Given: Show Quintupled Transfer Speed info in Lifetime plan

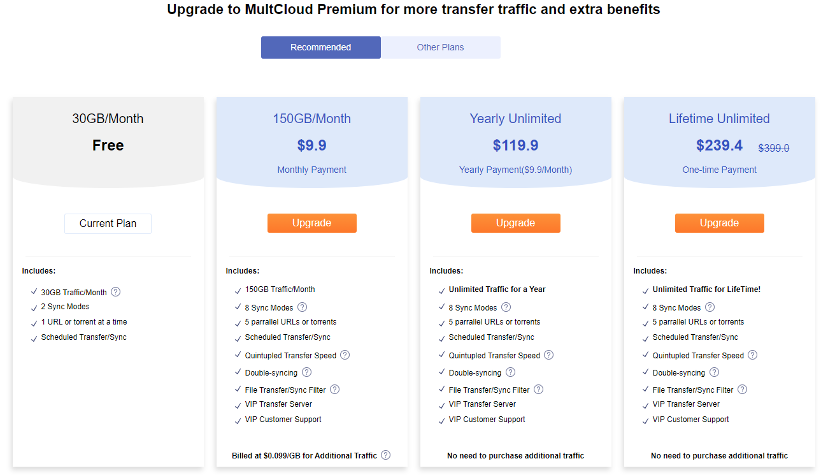Looking at the screenshot, I should click(x=752, y=355).
